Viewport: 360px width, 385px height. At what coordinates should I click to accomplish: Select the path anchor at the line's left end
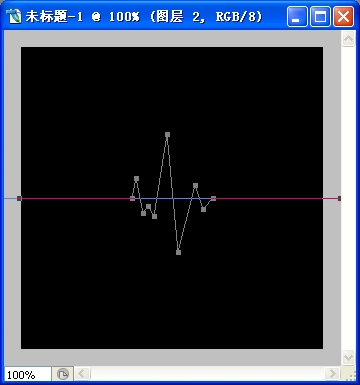[x=19, y=198]
